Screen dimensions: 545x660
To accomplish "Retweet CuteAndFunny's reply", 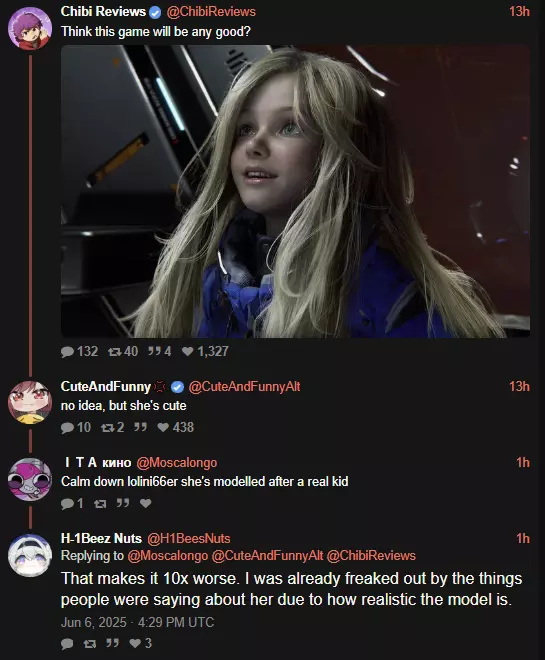I will click(112, 427).
